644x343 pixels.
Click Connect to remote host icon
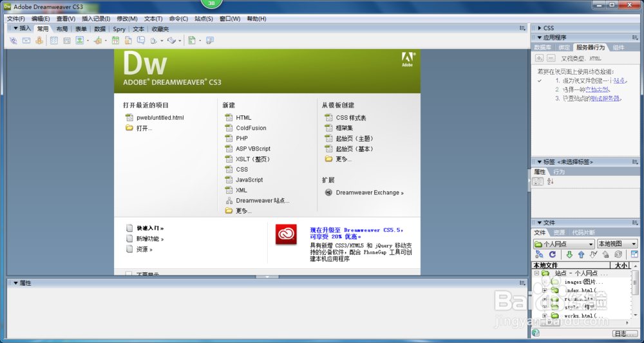point(539,254)
